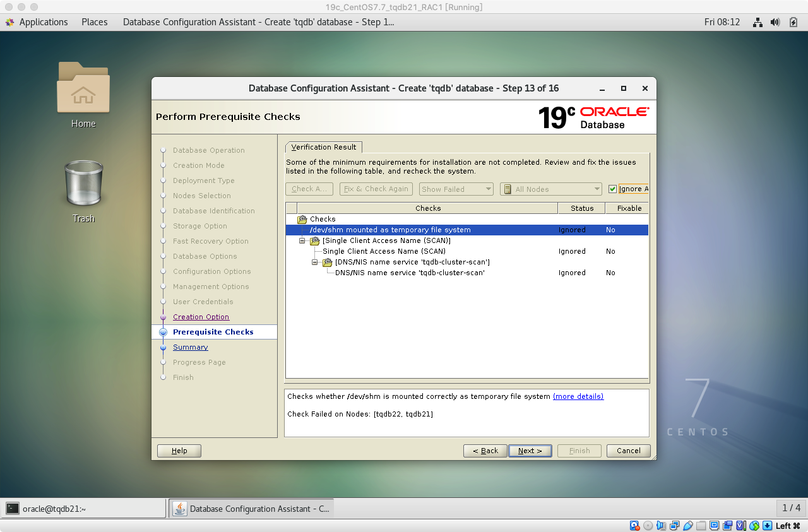Screen dimensions: 808x532
Task: Click the Database Configuration Assistant title in top bar
Action: [x=258, y=22]
